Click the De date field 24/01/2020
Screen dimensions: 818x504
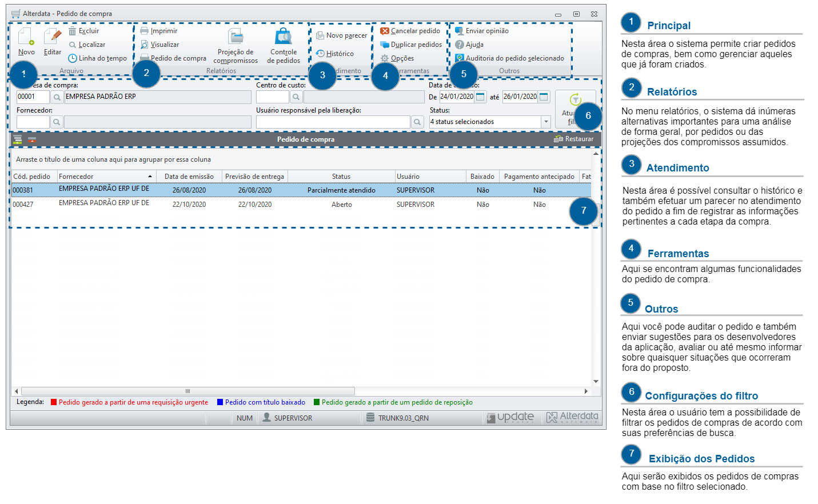(457, 97)
